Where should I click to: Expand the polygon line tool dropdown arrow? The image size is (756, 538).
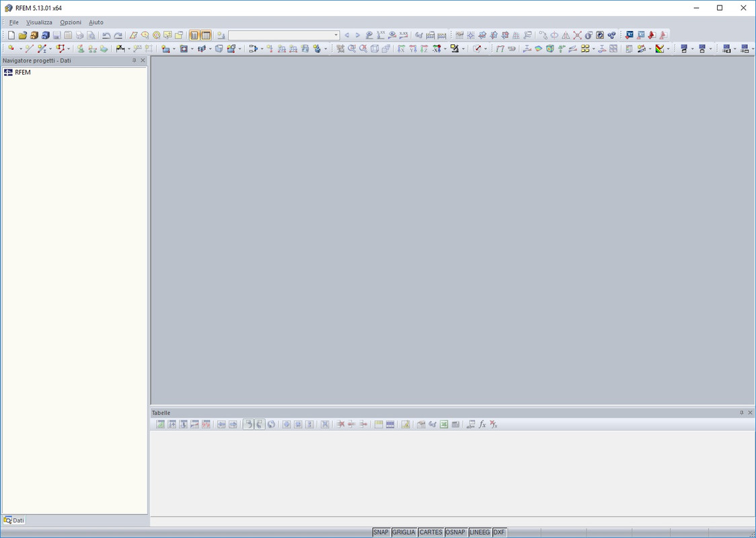coord(68,48)
